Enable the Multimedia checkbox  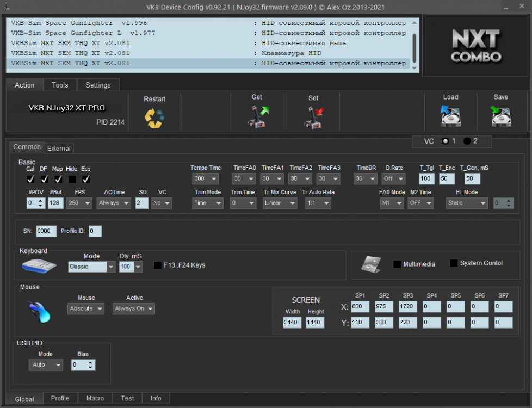point(397,264)
